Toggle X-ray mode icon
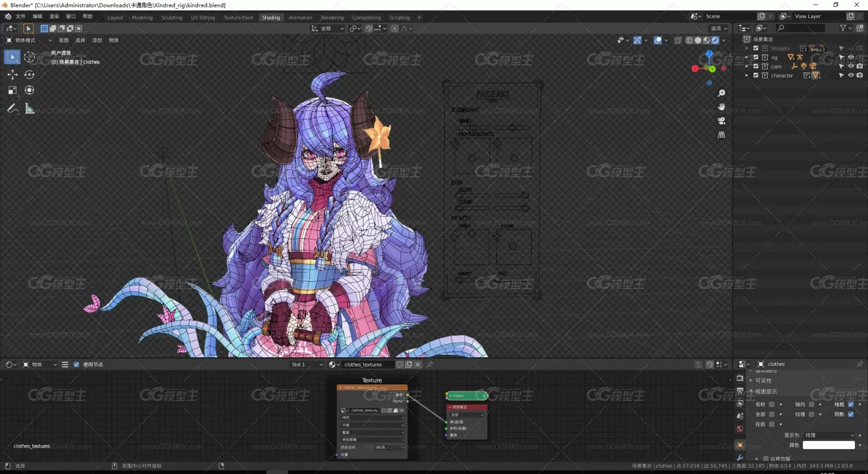868x474 pixels. (678, 40)
